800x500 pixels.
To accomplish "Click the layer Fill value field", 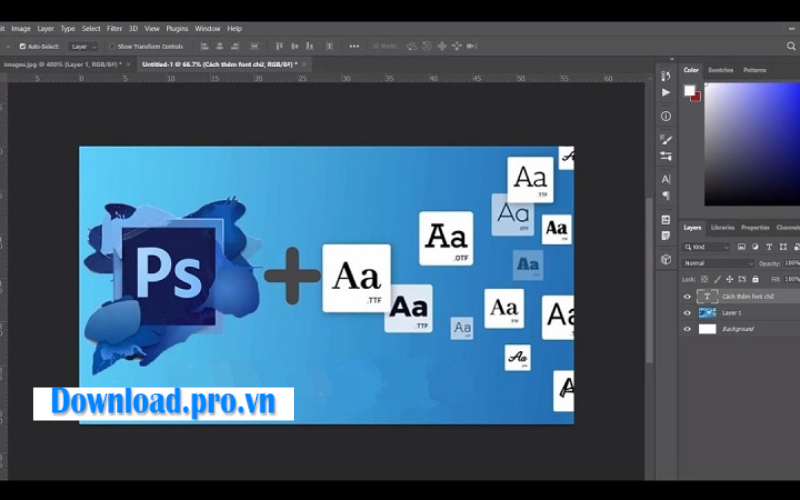I will tap(792, 279).
